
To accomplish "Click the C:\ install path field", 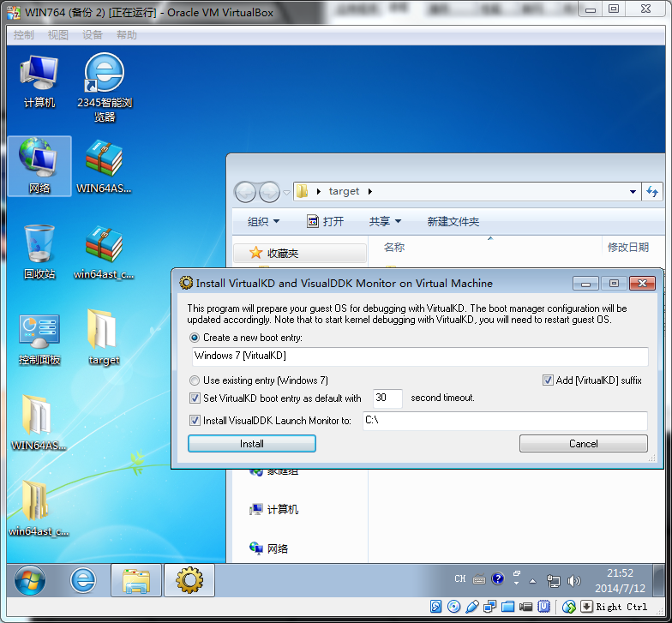I will (x=505, y=421).
